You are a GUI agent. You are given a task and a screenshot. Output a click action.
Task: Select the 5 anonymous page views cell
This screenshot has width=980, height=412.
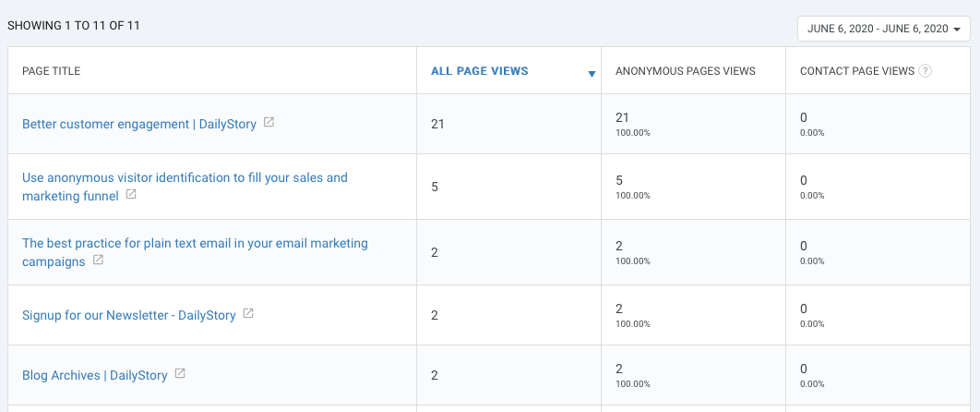coord(694,187)
